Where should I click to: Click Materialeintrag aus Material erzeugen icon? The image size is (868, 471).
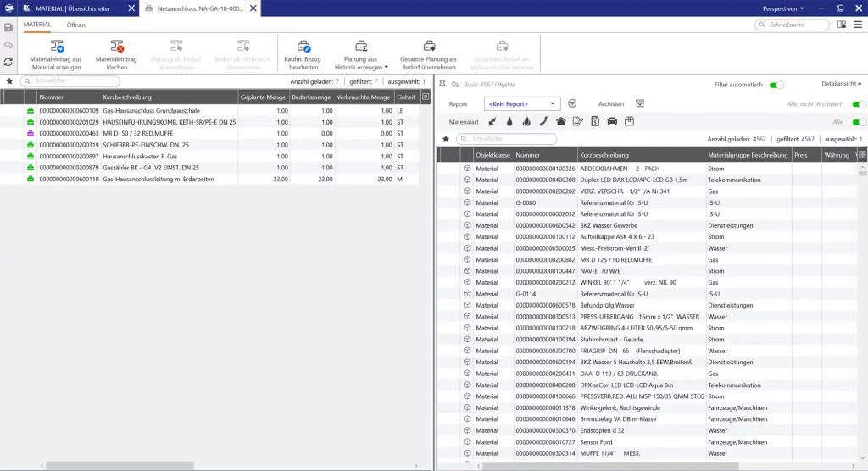(x=56, y=46)
